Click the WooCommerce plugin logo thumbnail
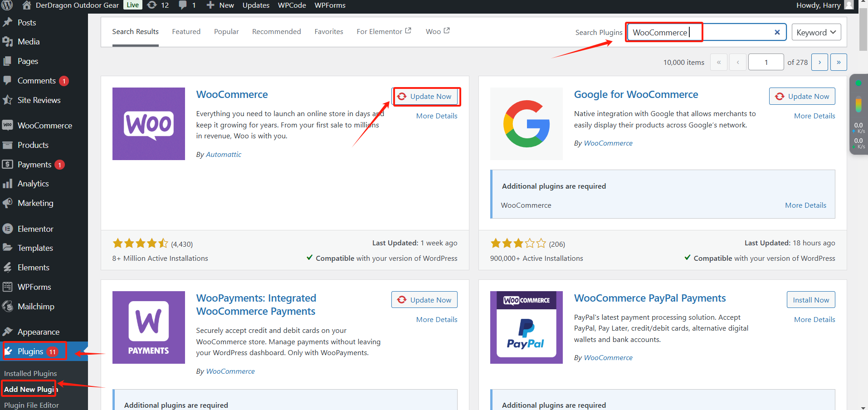 coord(148,124)
